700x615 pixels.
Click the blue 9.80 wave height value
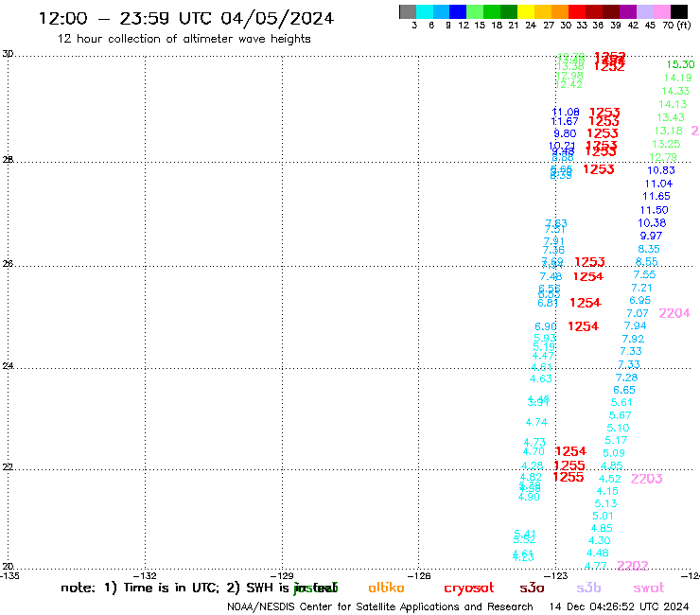click(x=565, y=133)
